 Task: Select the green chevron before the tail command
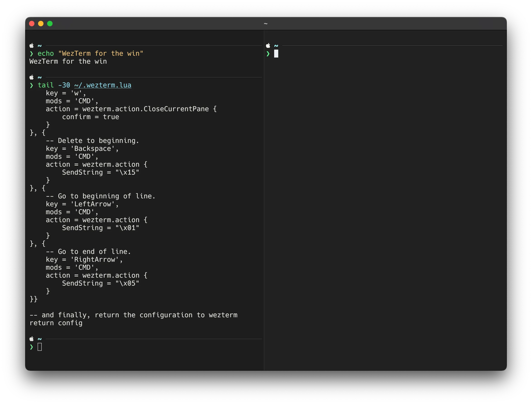coord(31,85)
